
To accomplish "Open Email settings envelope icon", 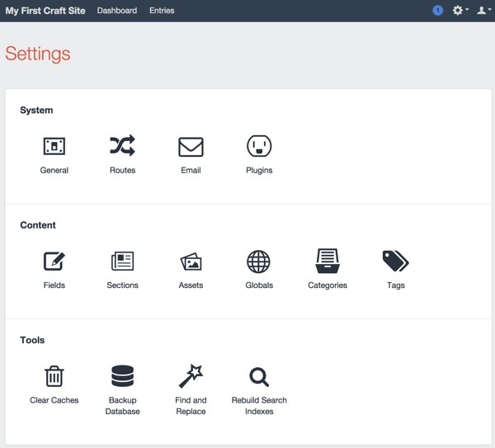I will pyautogui.click(x=191, y=147).
